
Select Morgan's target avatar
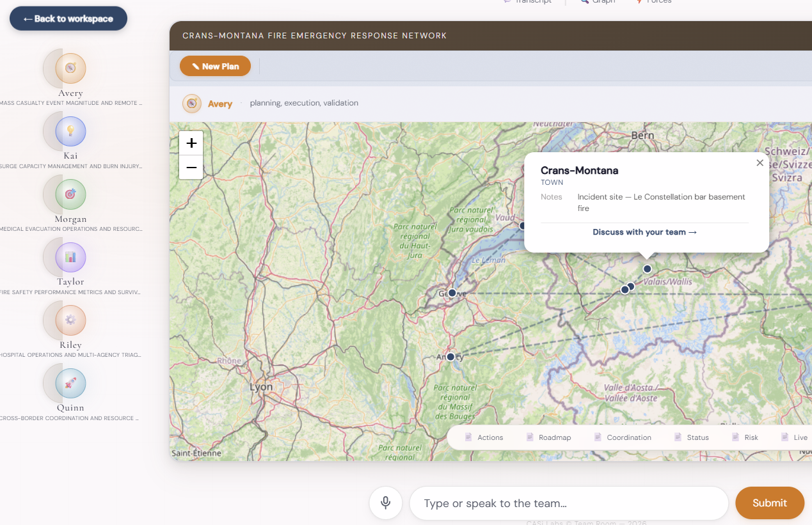pyautogui.click(x=70, y=194)
